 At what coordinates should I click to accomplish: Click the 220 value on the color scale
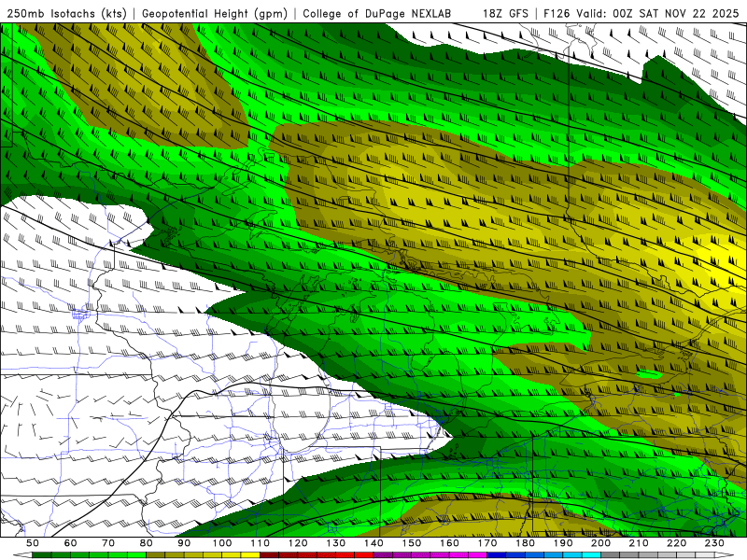676,543
